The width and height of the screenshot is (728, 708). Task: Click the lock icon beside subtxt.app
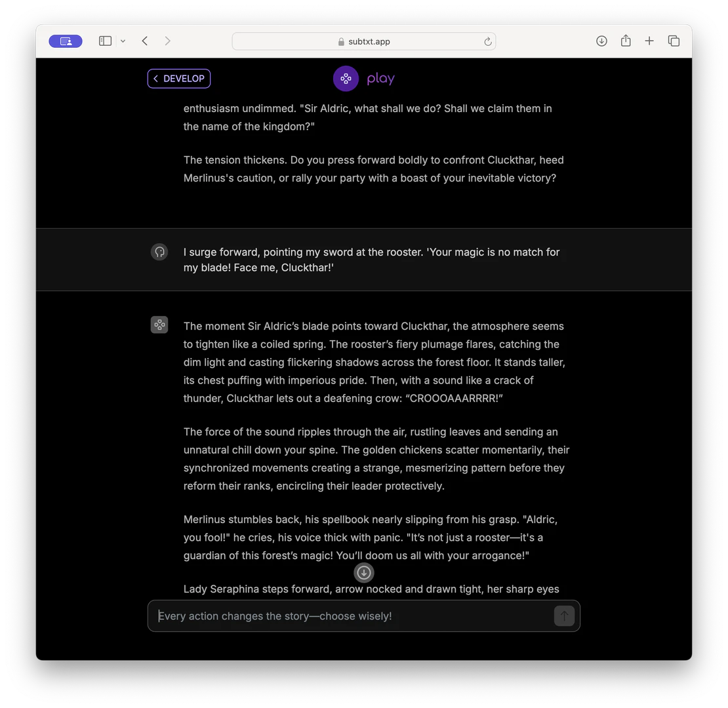pyautogui.click(x=341, y=42)
